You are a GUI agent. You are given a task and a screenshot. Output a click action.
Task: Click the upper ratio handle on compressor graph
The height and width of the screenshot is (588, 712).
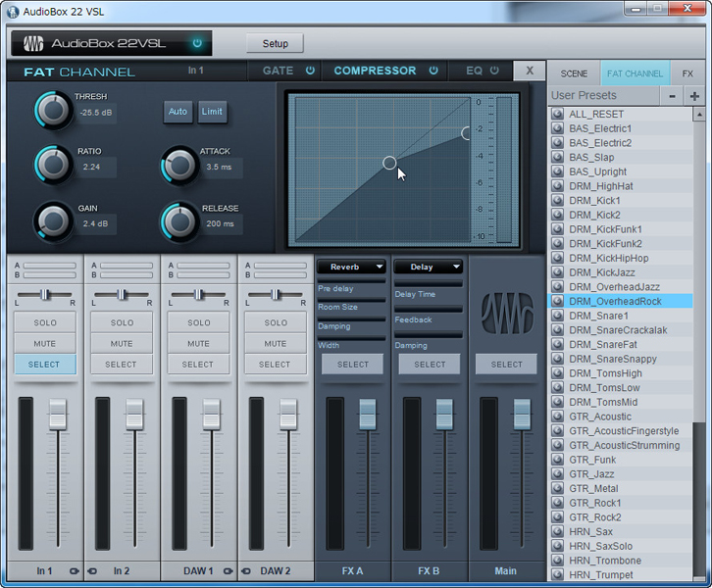click(466, 133)
